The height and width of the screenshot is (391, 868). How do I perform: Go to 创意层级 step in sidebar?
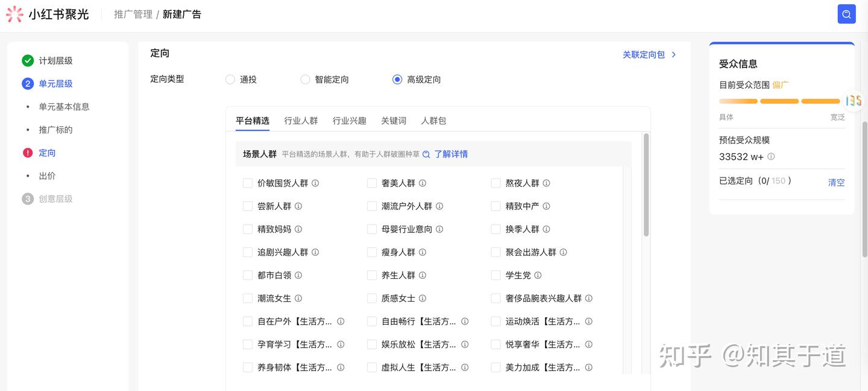pyautogui.click(x=55, y=199)
